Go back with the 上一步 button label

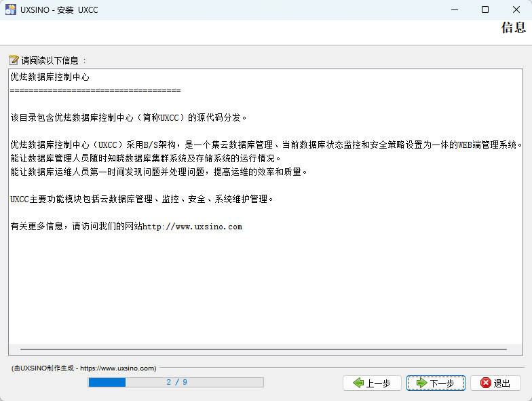[379, 383]
